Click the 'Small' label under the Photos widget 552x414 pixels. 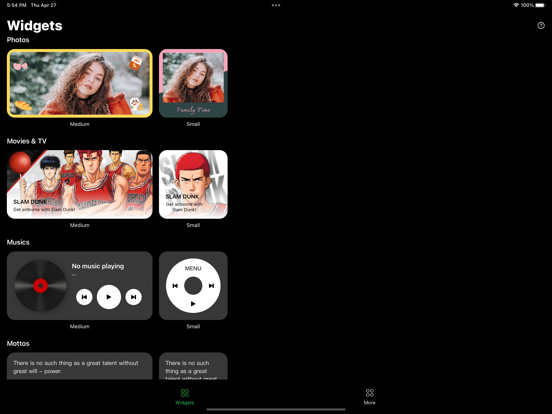tap(193, 124)
